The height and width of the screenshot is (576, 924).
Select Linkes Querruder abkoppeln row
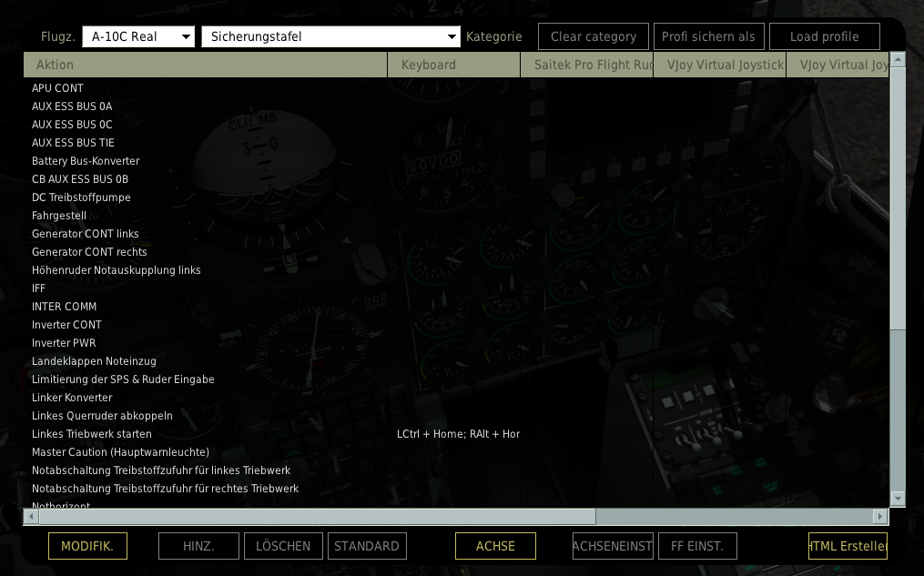click(456, 417)
